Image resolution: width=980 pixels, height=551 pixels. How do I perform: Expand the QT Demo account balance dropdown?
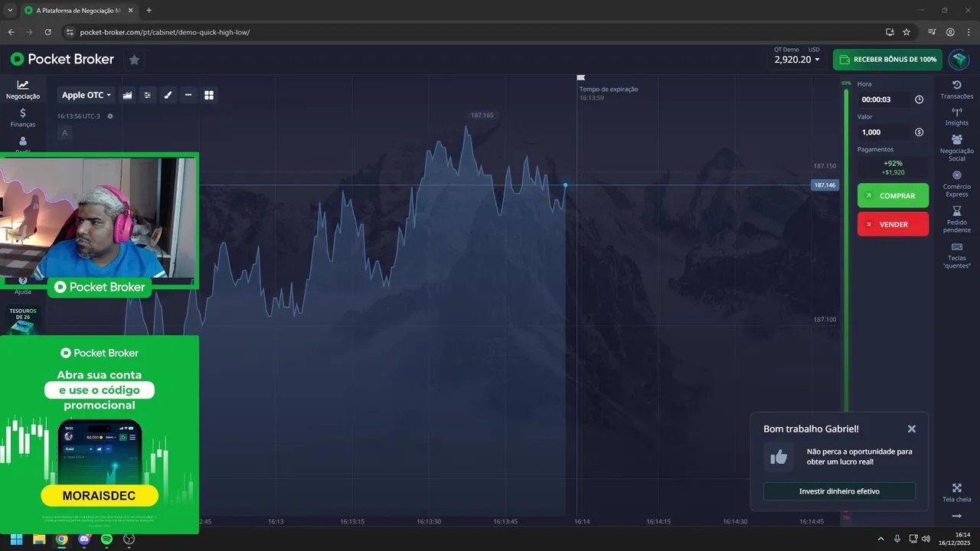[x=797, y=59]
